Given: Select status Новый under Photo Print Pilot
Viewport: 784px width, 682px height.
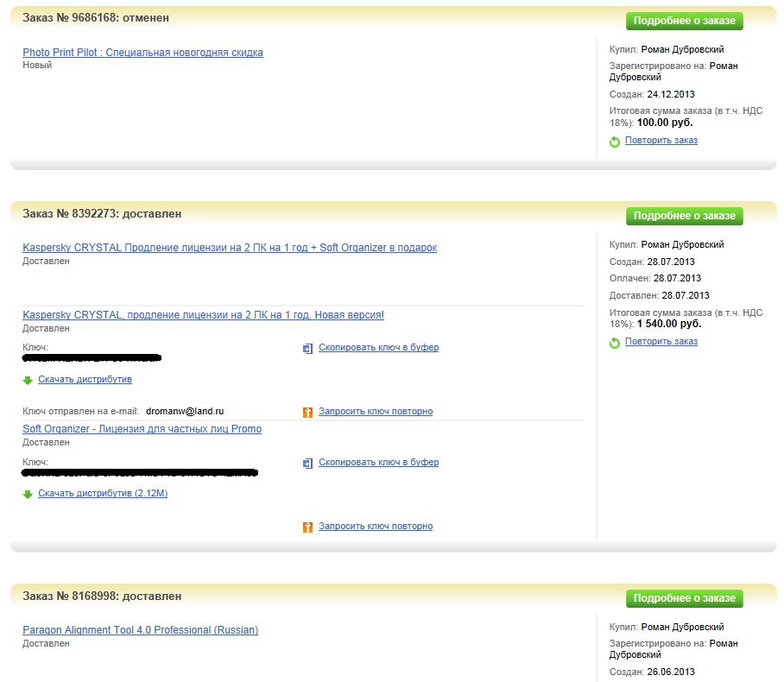Looking at the screenshot, I should pyautogui.click(x=37, y=65).
